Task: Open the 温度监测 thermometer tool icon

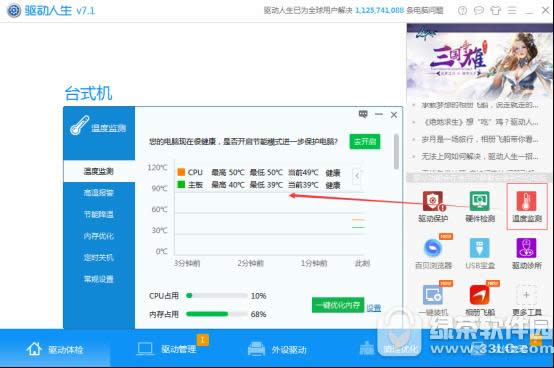Action: click(526, 202)
